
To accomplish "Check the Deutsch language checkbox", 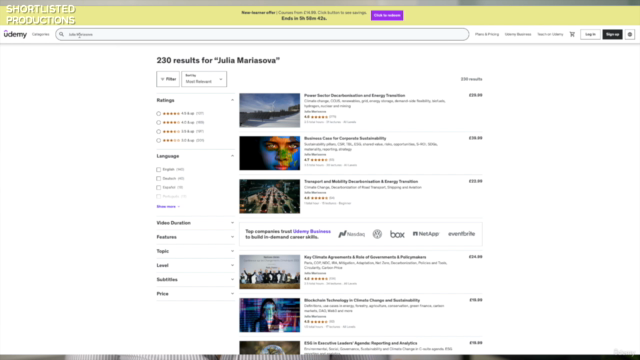I will pos(159,178).
